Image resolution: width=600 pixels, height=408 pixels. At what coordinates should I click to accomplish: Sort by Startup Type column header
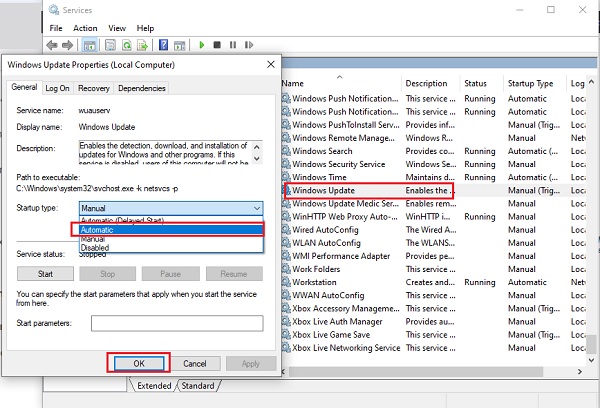click(535, 83)
